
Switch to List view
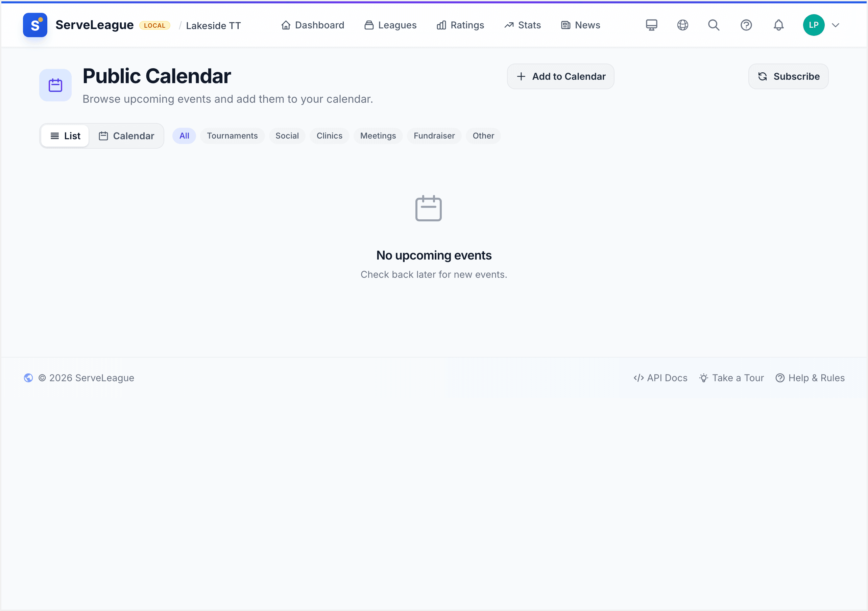65,136
